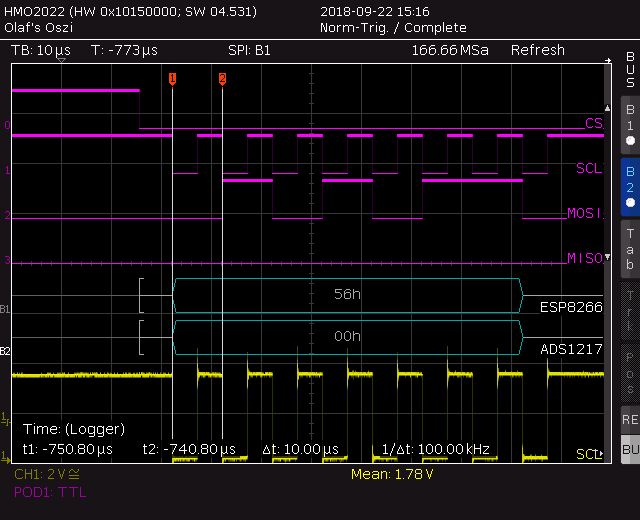Screen dimensions: 640x520
Task: Click the up arrow on right scrollbar
Action: tap(607, 108)
